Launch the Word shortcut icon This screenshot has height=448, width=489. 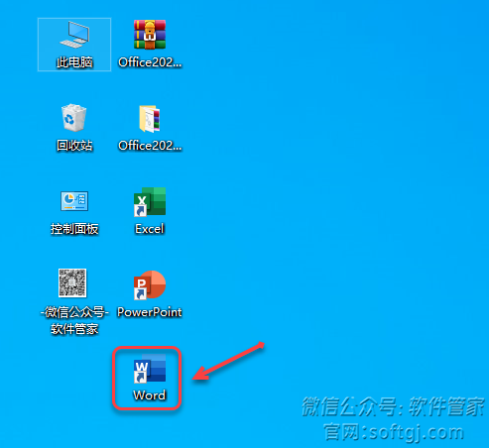coord(150,369)
